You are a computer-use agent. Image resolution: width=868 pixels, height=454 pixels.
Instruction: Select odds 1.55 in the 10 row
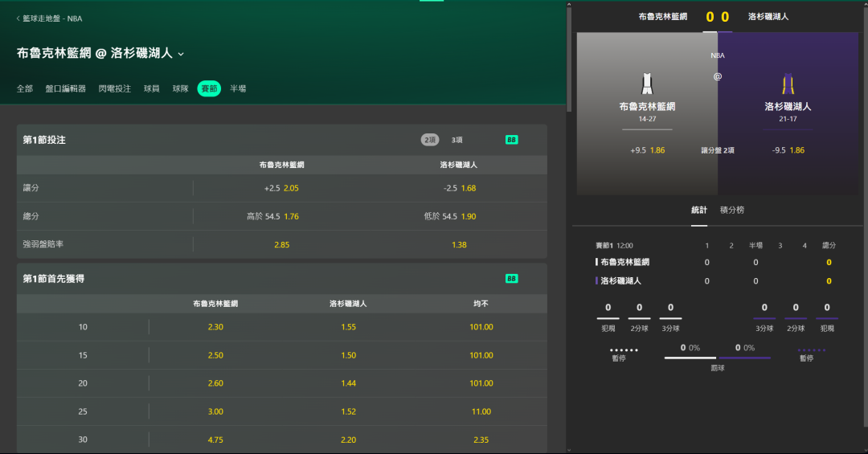[348, 327]
